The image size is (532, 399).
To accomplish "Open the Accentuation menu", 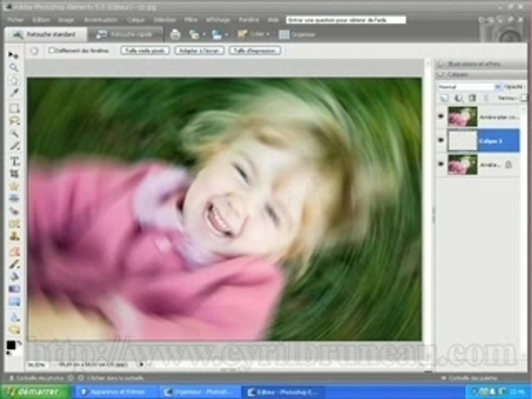I will click(100, 20).
